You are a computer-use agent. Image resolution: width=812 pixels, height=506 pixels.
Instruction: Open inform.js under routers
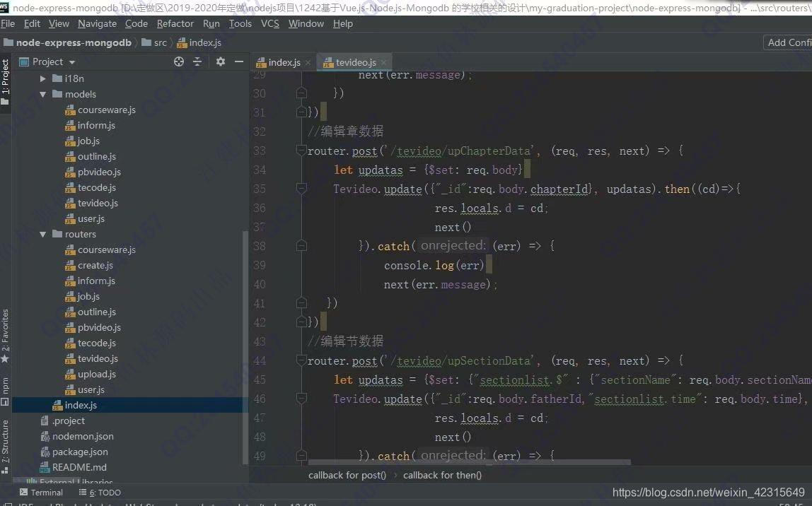[90, 281]
